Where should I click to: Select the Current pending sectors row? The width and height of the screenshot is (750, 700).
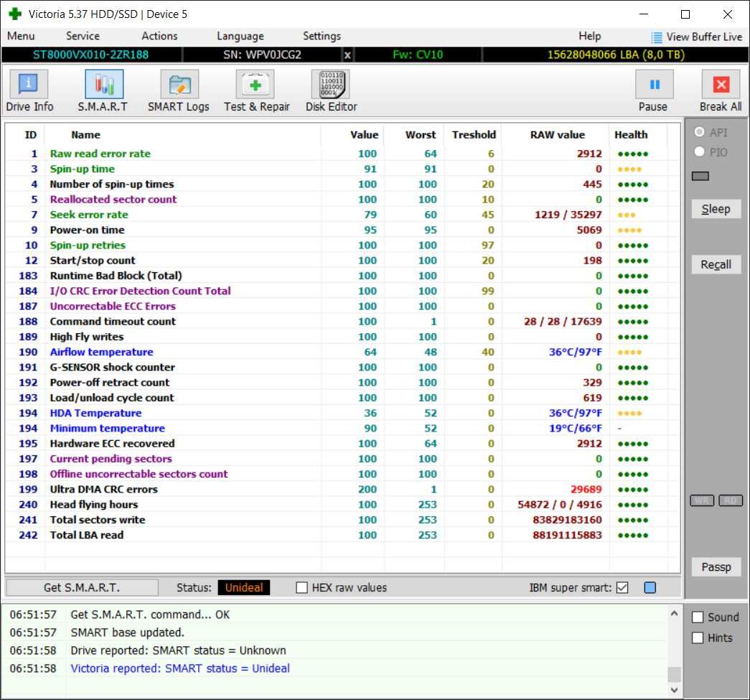coord(342,459)
